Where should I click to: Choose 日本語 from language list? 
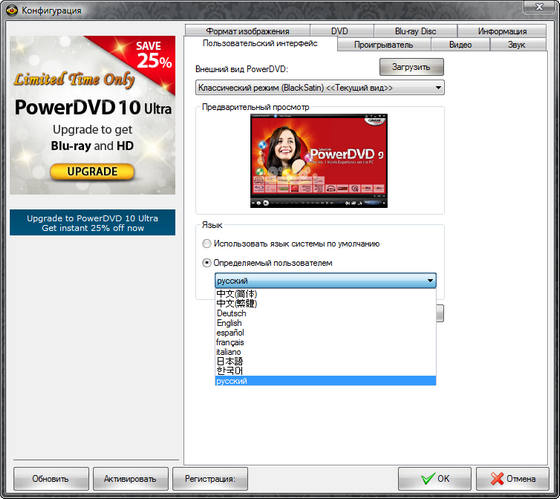pyautogui.click(x=325, y=361)
